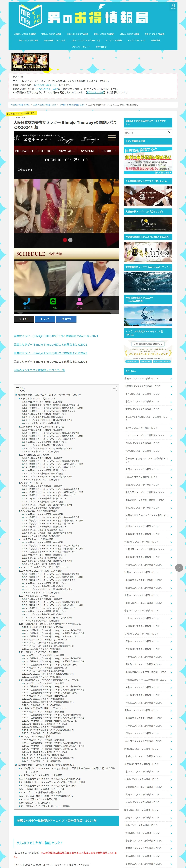
Task: Open category 宇都宮のメンズエステ体験談・口コミ
Action: (148, 756)
